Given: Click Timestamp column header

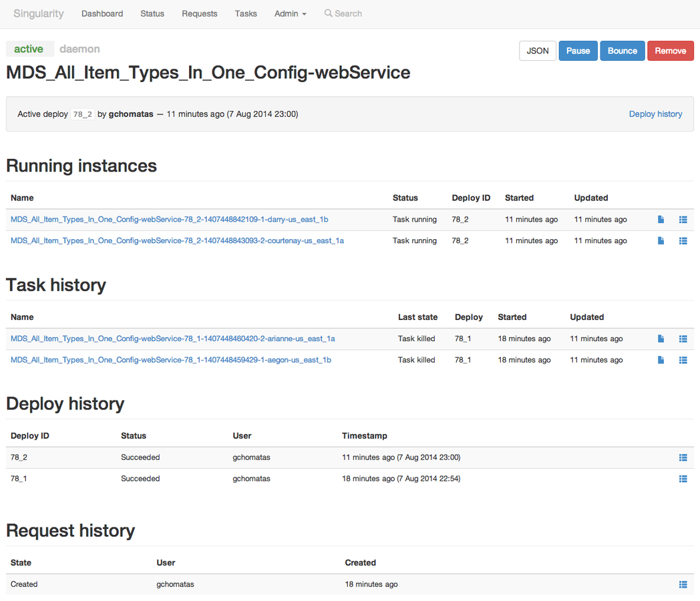Looking at the screenshot, I should pyautogui.click(x=365, y=436).
